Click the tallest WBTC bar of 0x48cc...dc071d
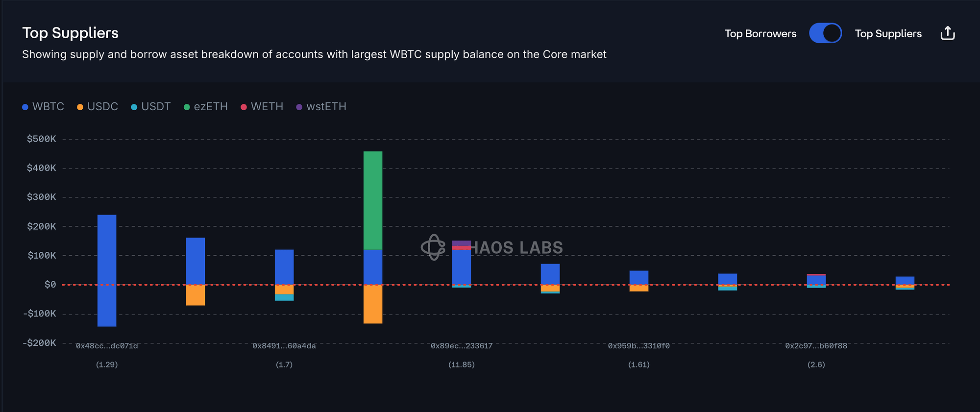980x412 pixels. point(107,249)
